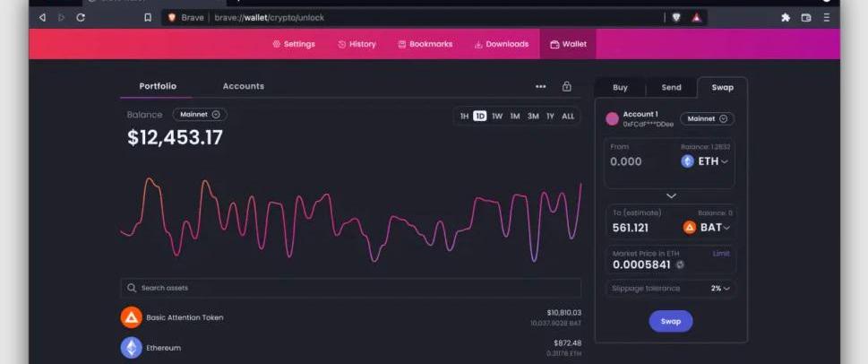
Task: Open Settings in the top navigation
Action: pos(294,44)
